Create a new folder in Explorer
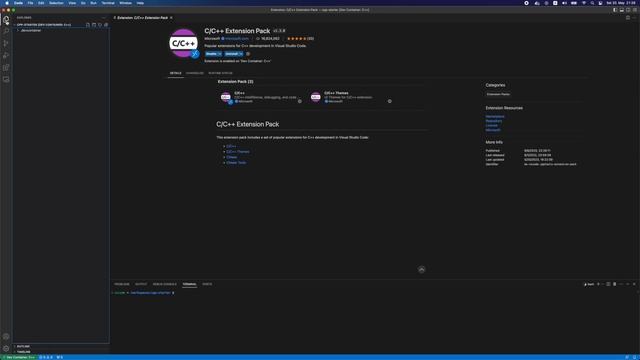The height and width of the screenshot is (360, 640). tap(94, 25)
